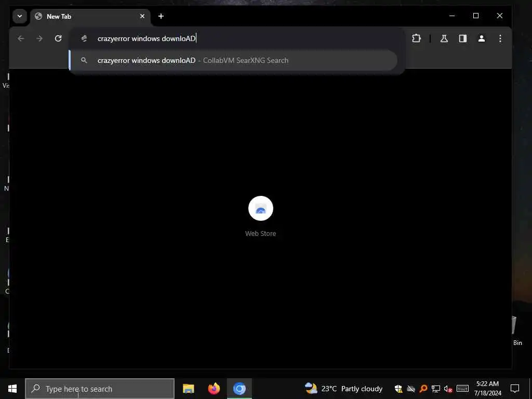Maximize the browser window
The image size is (532, 399).
pos(476,16)
